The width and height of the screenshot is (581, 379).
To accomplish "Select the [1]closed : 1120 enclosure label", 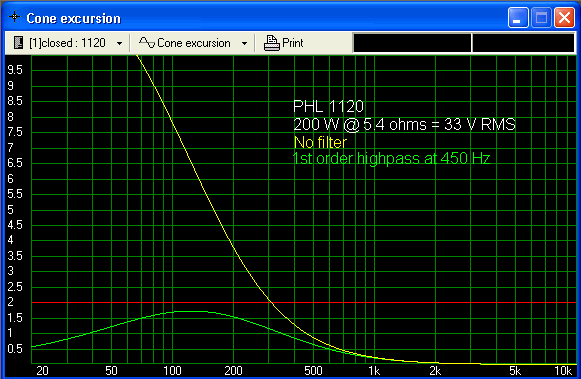I will pyautogui.click(x=67, y=43).
